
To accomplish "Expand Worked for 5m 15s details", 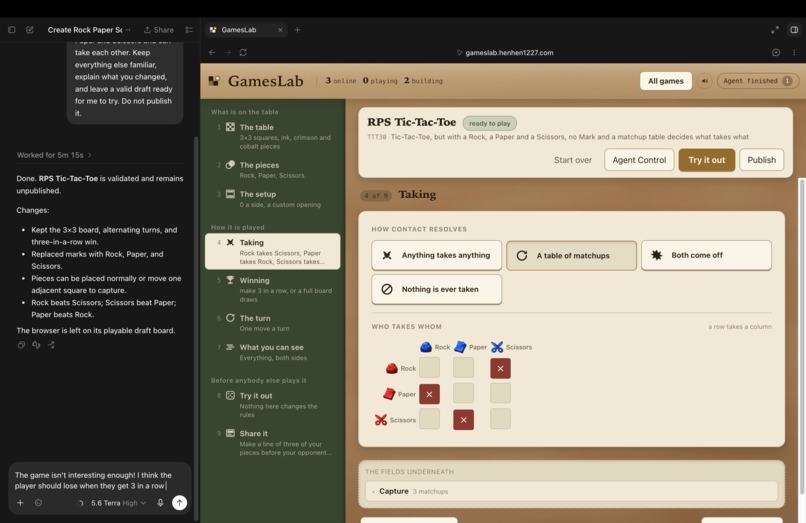I will (x=54, y=155).
